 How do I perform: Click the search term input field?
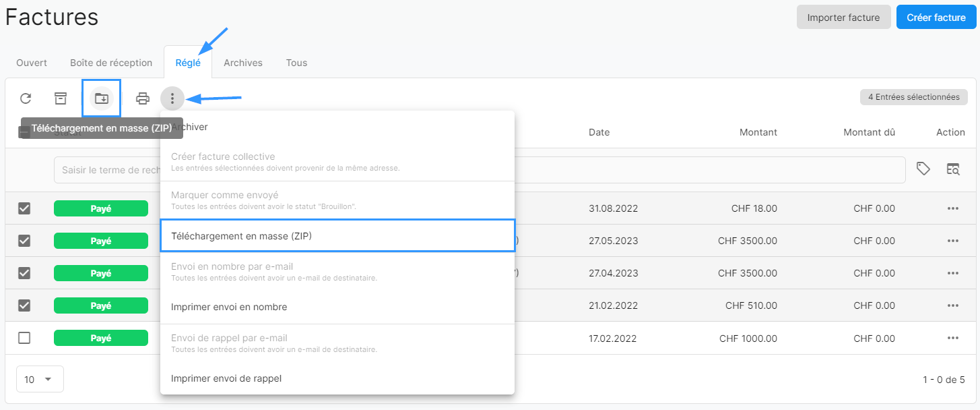[108, 170]
